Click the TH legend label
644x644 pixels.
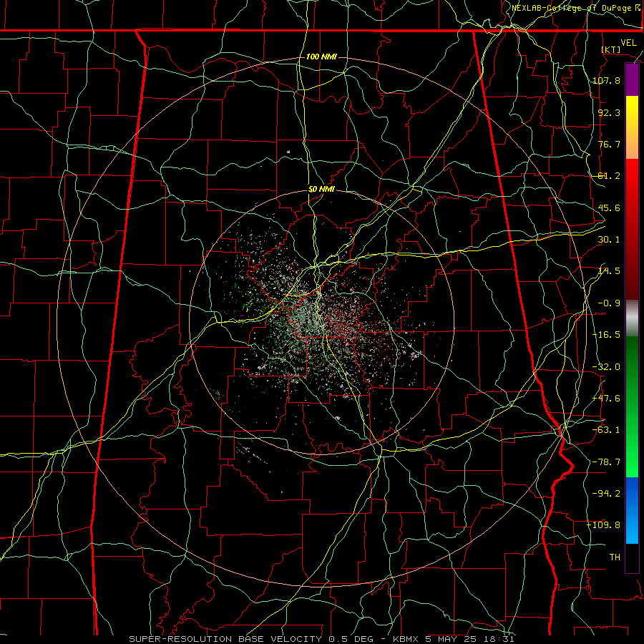tap(615, 557)
